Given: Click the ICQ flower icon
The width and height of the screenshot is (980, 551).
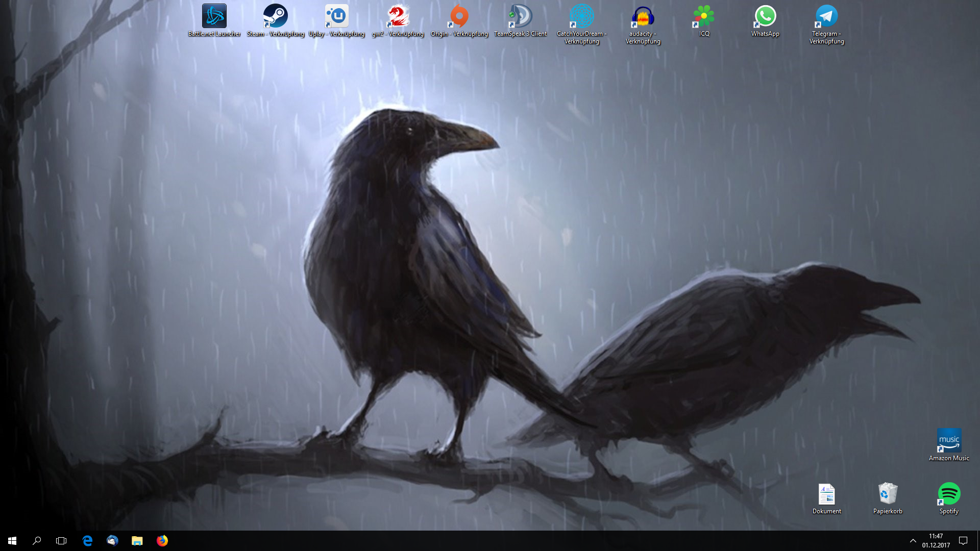Looking at the screenshot, I should (x=704, y=16).
